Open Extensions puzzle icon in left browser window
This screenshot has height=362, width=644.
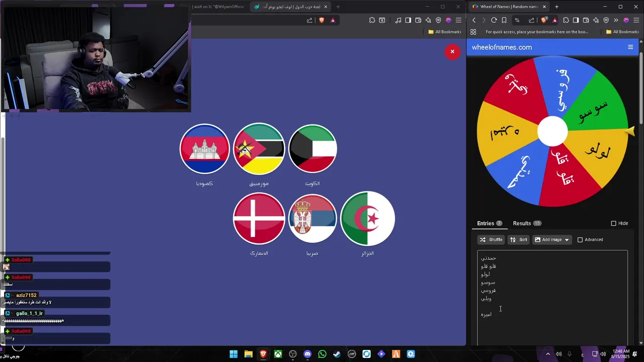(372, 20)
